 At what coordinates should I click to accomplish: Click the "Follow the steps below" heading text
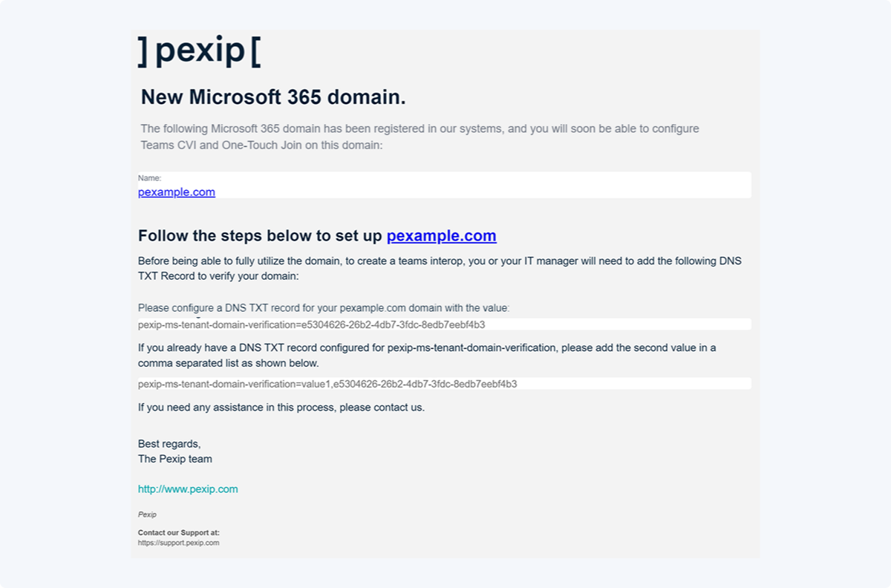pyautogui.click(x=260, y=236)
